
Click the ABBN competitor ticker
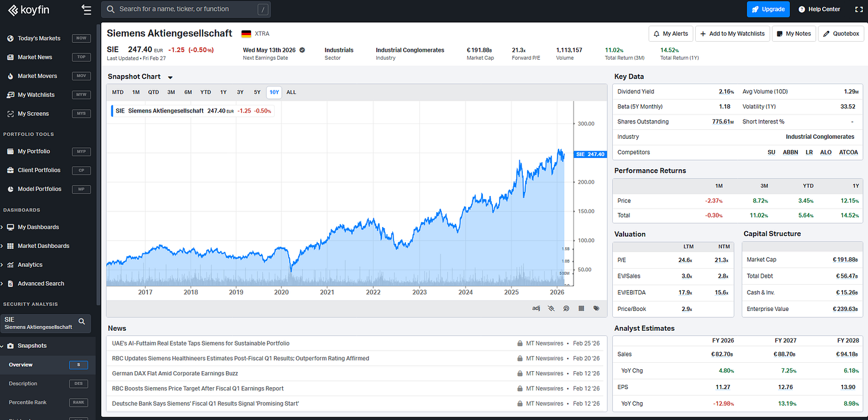pos(790,153)
